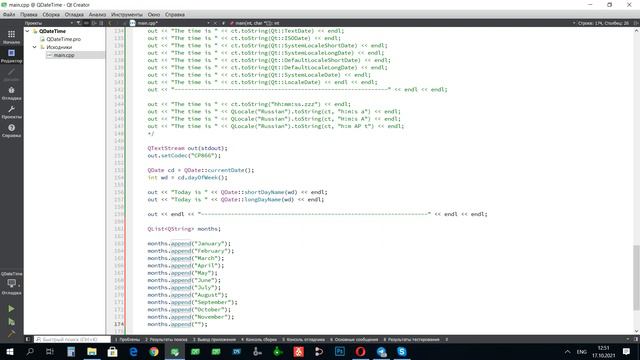
Task: Open the Файл menu
Action: point(9,14)
